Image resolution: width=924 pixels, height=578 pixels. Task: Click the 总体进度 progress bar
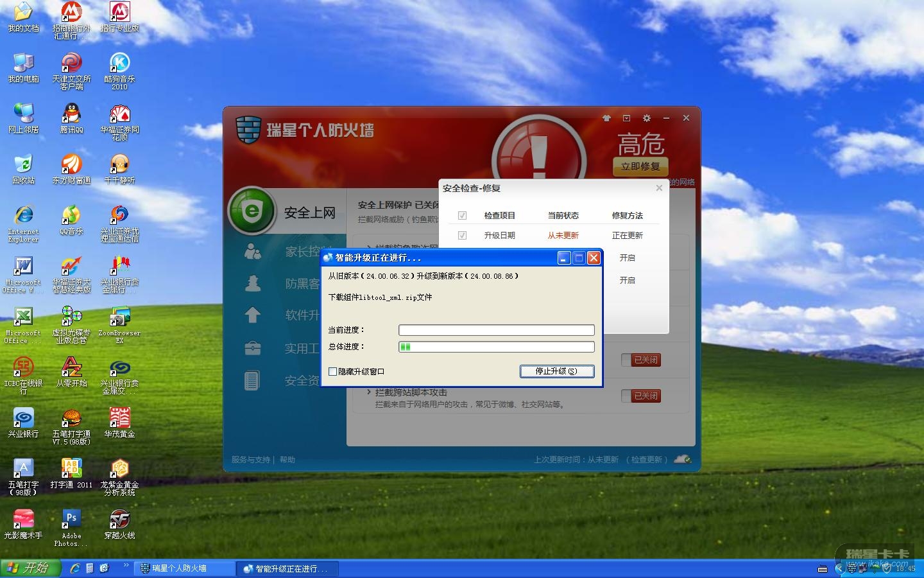coord(497,347)
